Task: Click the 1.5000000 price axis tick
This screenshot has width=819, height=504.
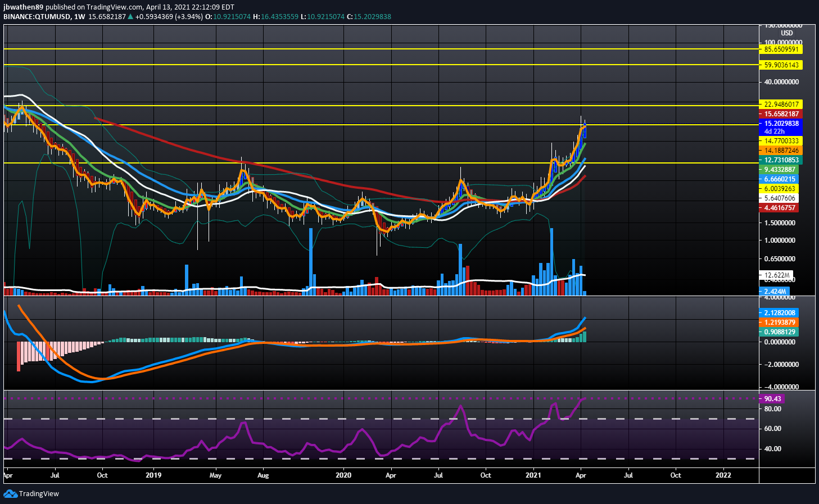Action: (x=780, y=223)
